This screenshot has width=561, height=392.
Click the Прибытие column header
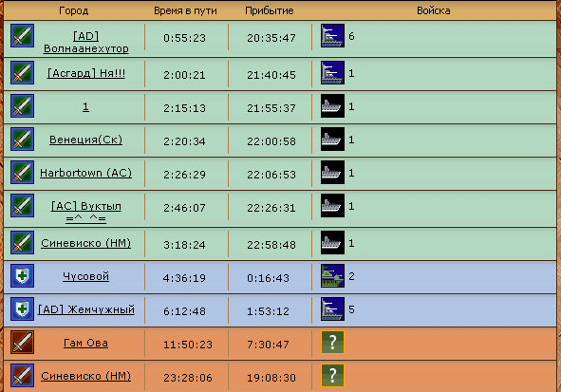[270, 10]
